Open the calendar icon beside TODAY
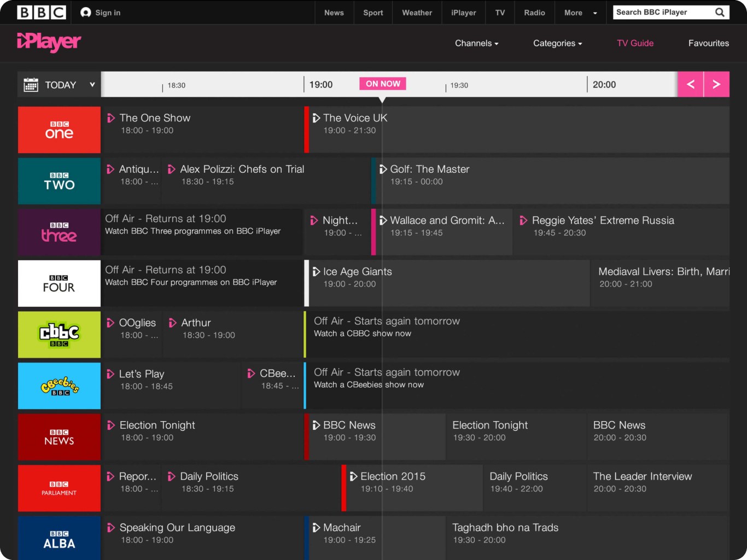The width and height of the screenshot is (747, 560). 31,85
